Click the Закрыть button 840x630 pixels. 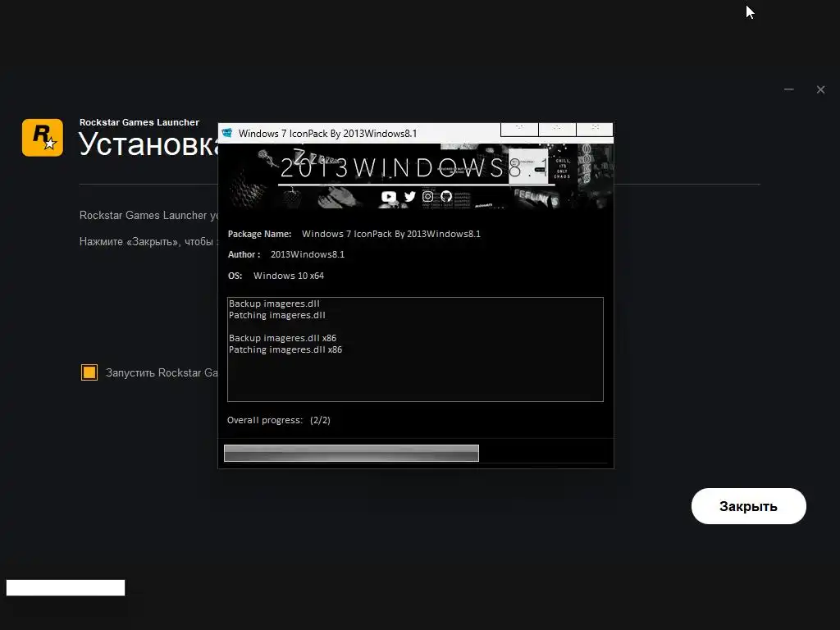pyautogui.click(x=748, y=506)
